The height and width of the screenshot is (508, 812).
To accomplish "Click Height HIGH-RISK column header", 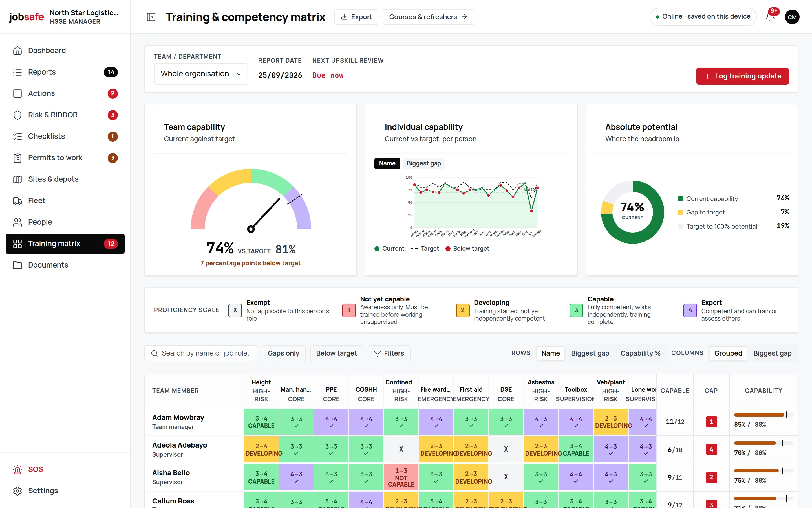I will [261, 390].
